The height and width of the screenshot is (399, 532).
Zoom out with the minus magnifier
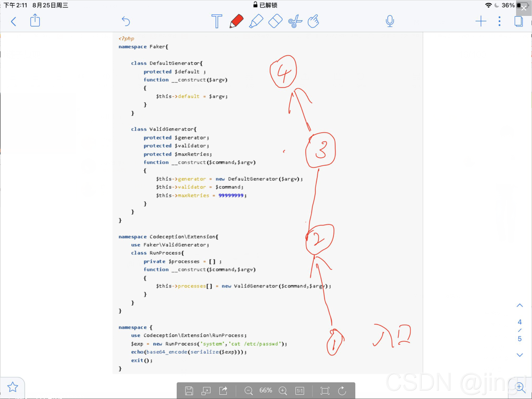pos(249,391)
